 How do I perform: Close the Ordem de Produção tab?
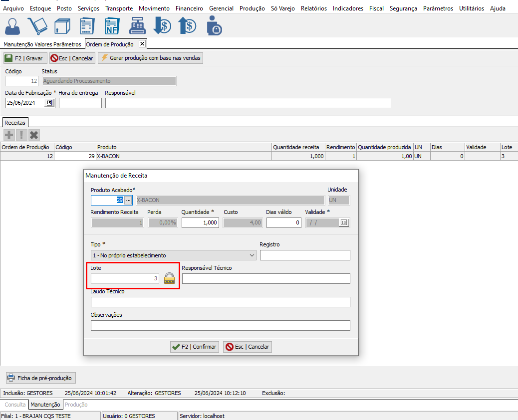click(x=142, y=44)
